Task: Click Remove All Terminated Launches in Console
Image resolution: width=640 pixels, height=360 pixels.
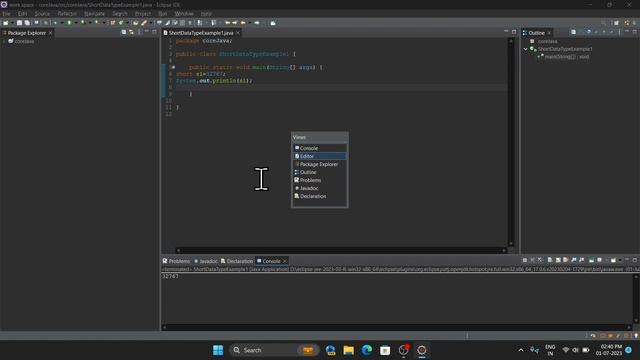Action: coord(540,260)
